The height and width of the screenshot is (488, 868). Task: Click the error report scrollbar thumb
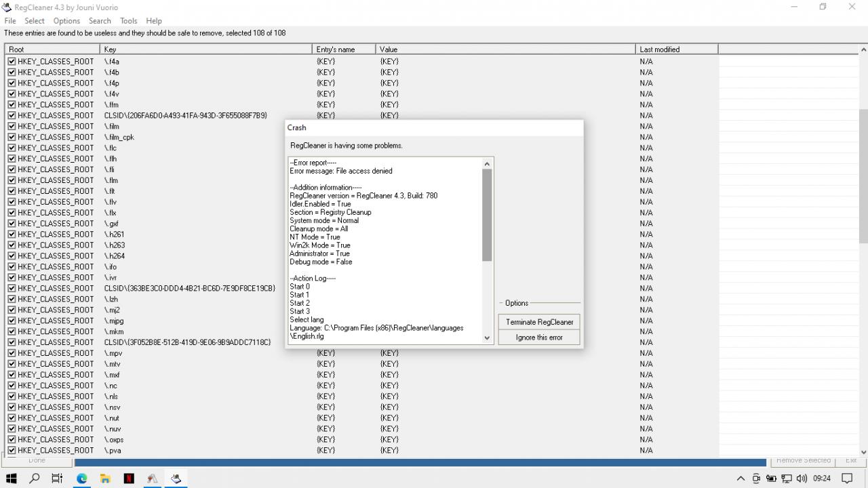(x=487, y=215)
